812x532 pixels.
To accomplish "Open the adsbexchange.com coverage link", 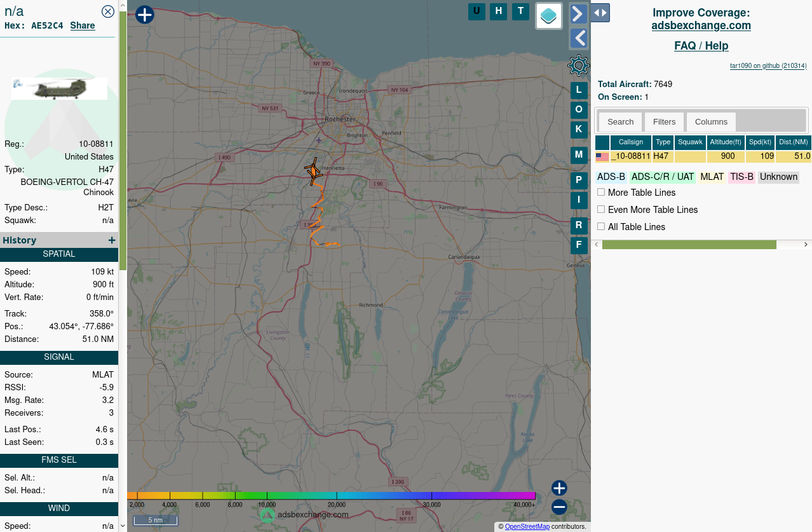I will point(701,25).
